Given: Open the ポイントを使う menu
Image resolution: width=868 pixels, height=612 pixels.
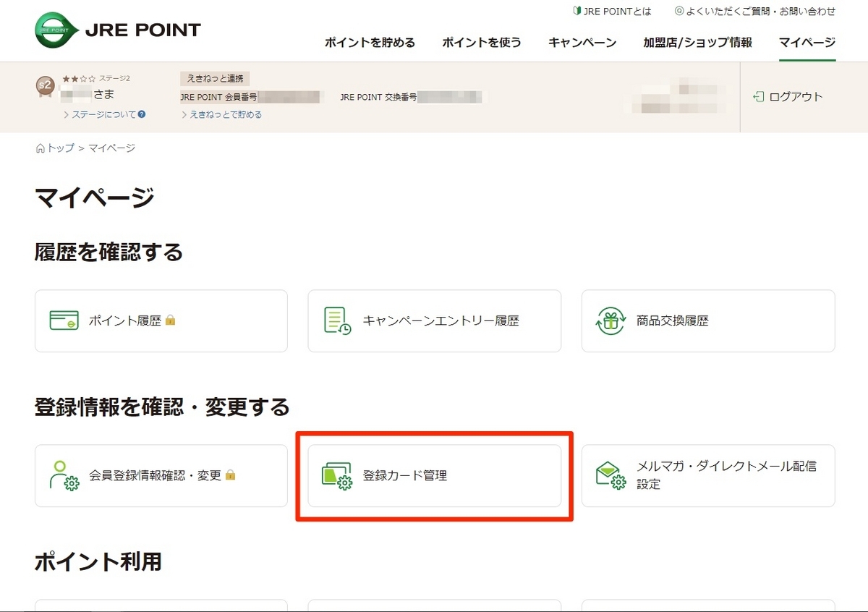Looking at the screenshot, I should click(x=482, y=43).
